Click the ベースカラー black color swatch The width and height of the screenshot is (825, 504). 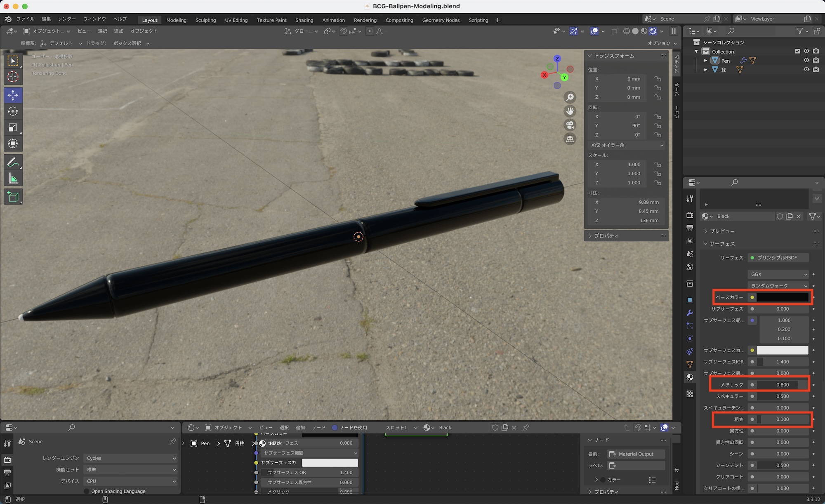(x=782, y=297)
